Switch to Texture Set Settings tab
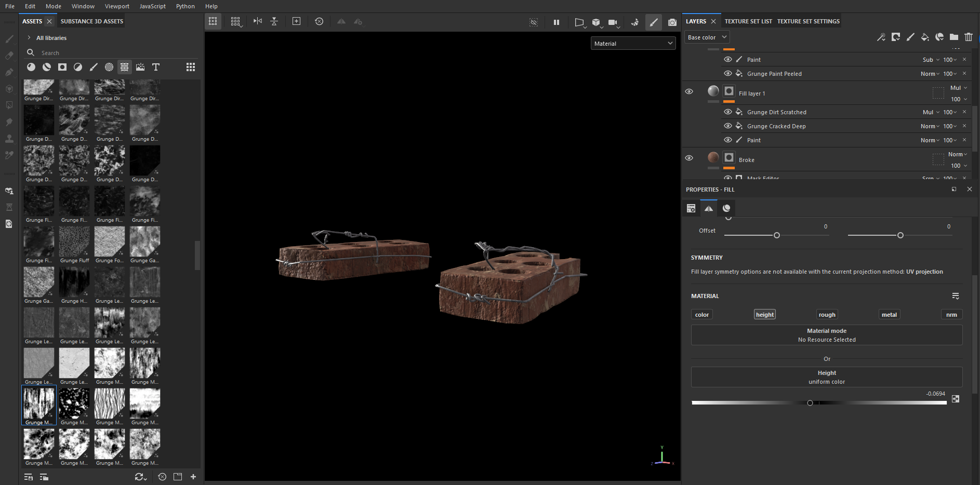The width and height of the screenshot is (980, 485). pos(808,21)
